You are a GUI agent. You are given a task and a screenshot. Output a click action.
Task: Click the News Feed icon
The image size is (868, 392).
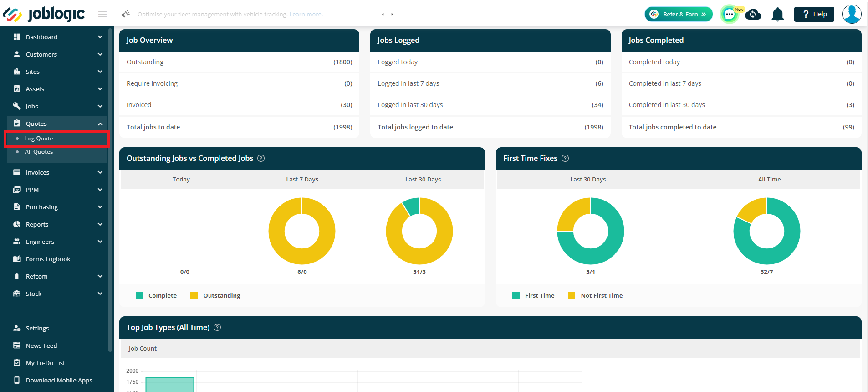[x=17, y=346]
